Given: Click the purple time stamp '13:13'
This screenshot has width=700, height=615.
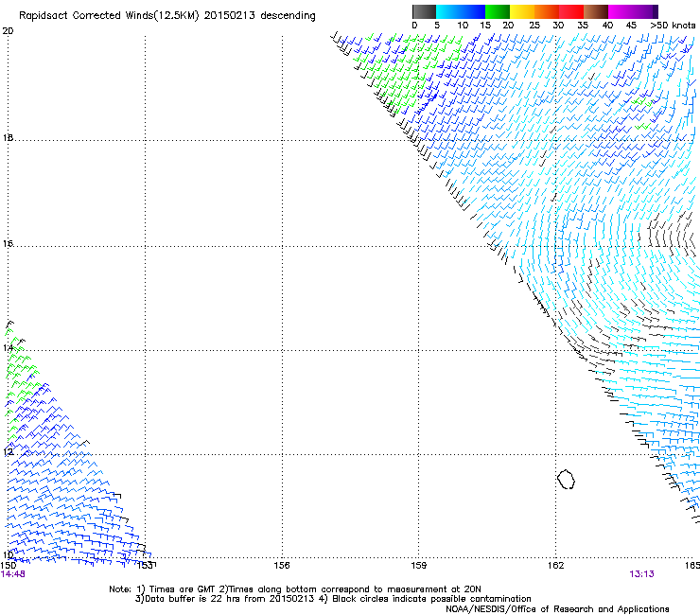Looking at the screenshot, I should (641, 574).
